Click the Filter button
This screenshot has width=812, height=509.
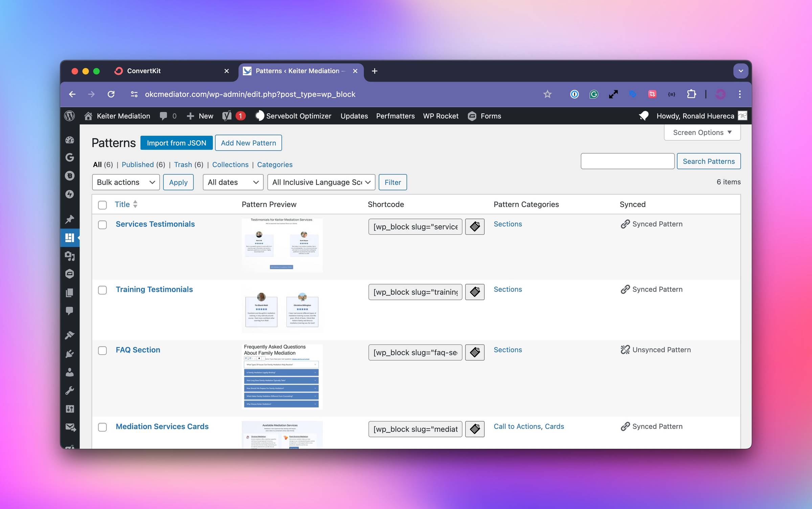click(x=392, y=182)
